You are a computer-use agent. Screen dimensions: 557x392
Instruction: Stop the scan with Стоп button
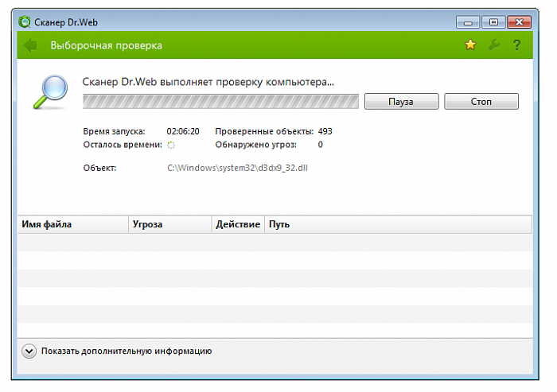click(x=481, y=102)
